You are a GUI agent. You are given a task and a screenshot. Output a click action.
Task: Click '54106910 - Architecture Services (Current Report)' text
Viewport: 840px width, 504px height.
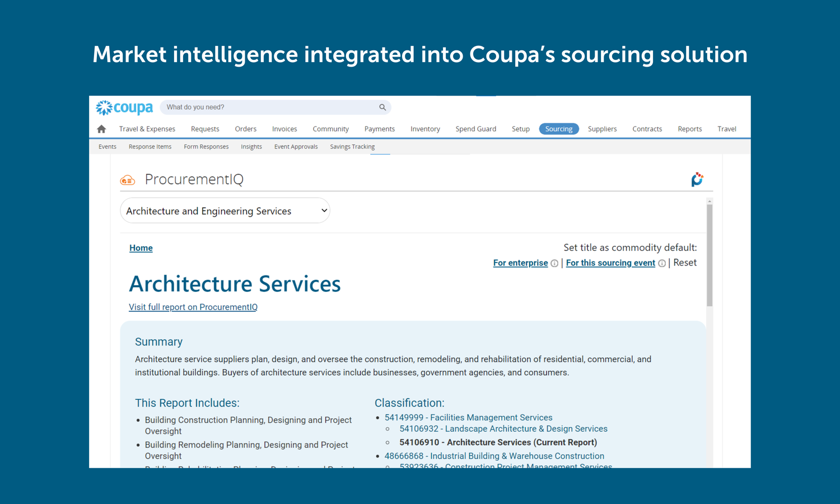[x=498, y=442]
